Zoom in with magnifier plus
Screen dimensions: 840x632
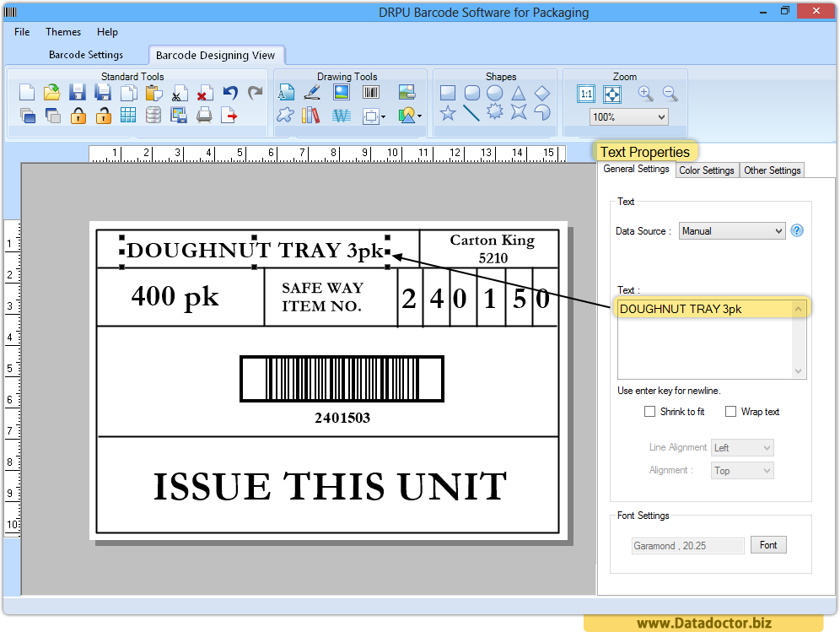tap(645, 94)
